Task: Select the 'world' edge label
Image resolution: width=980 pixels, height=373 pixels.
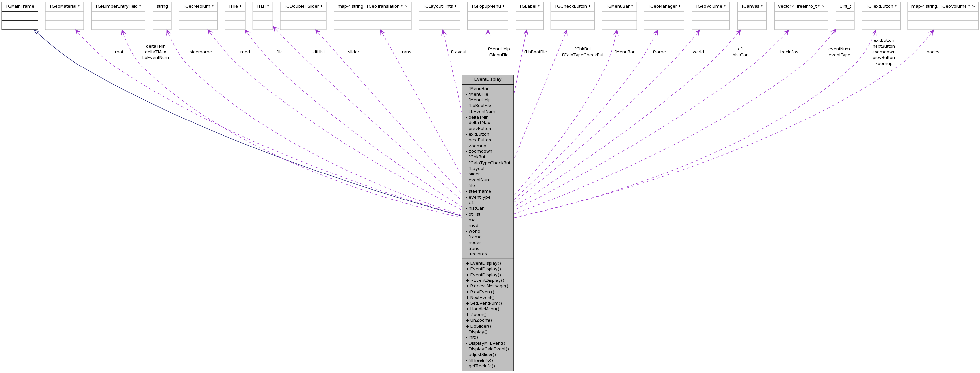Action: tap(698, 52)
